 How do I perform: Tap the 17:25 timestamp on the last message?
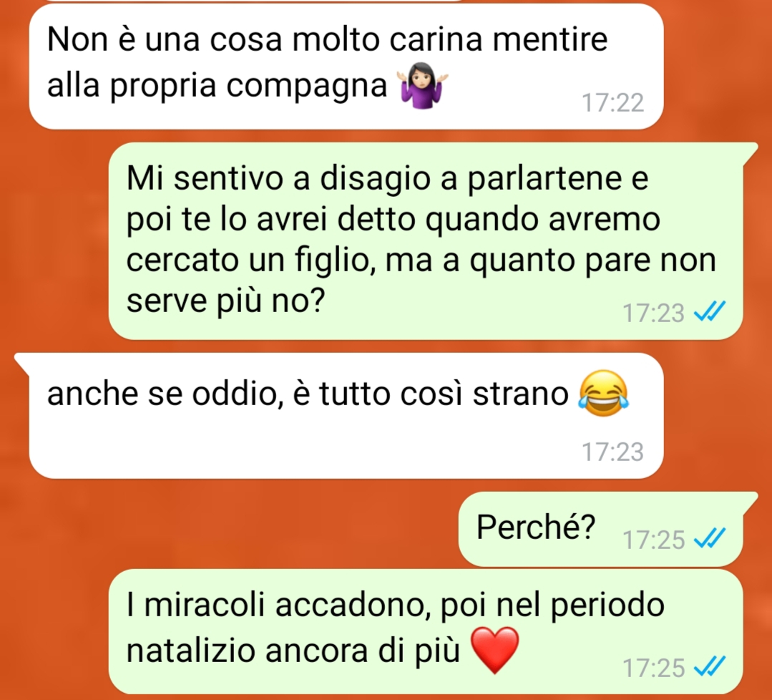[x=653, y=668]
